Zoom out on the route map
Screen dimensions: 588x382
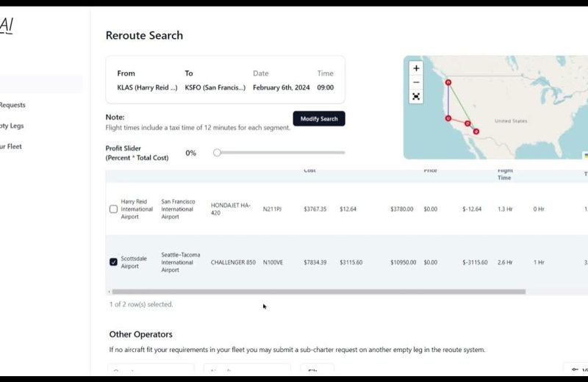(x=416, y=82)
